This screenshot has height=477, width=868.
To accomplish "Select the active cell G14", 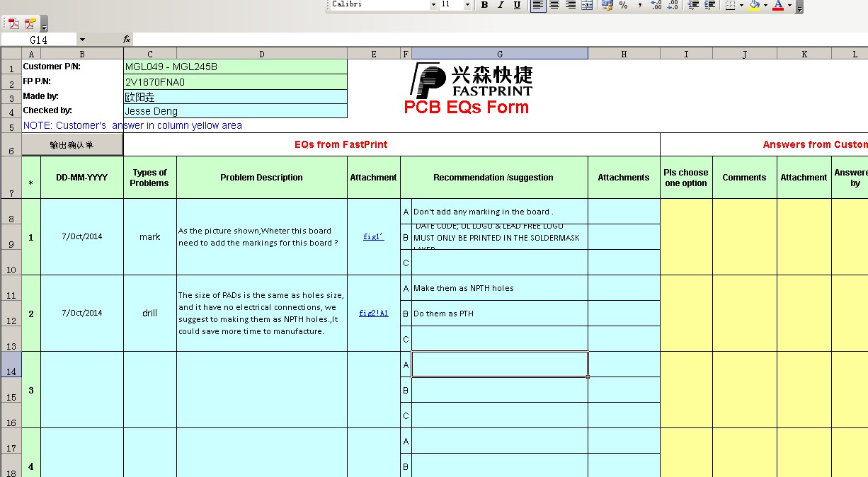I will [x=500, y=364].
